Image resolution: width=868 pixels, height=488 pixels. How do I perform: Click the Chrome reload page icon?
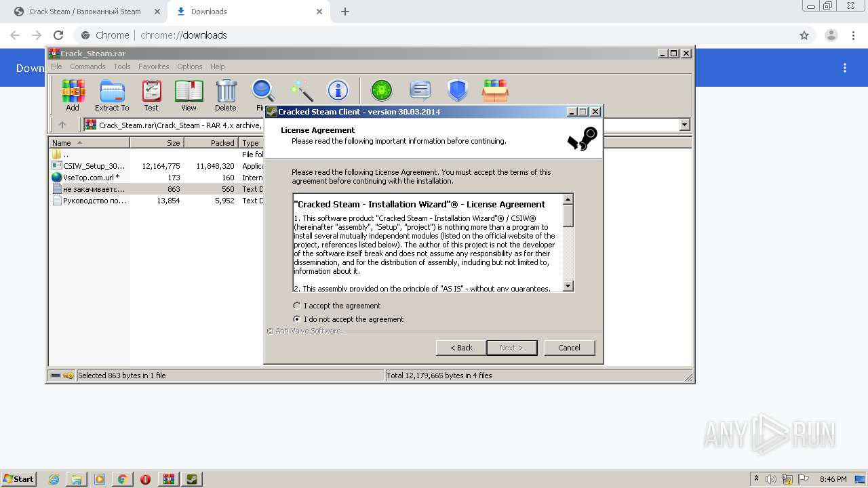58,35
